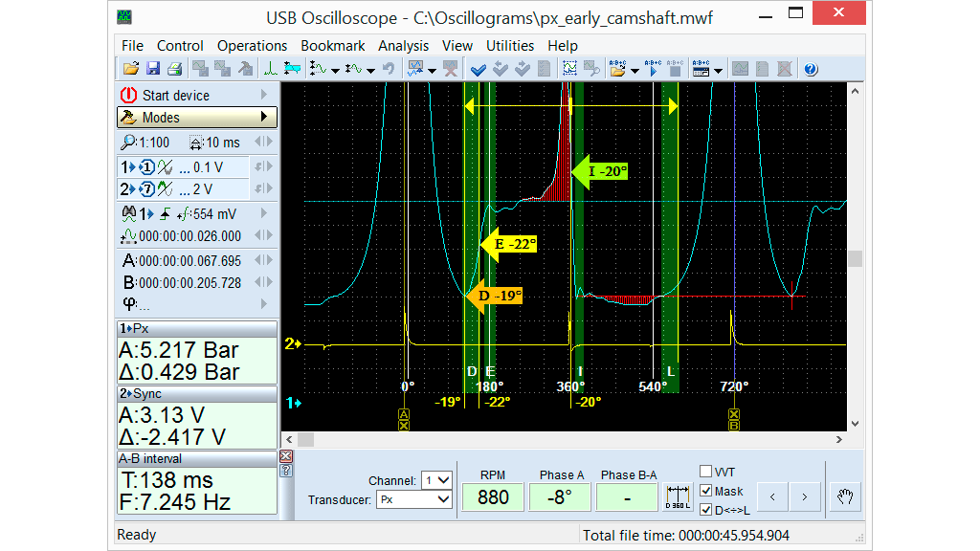Click the next arrow button
980x551 pixels.
(x=805, y=496)
